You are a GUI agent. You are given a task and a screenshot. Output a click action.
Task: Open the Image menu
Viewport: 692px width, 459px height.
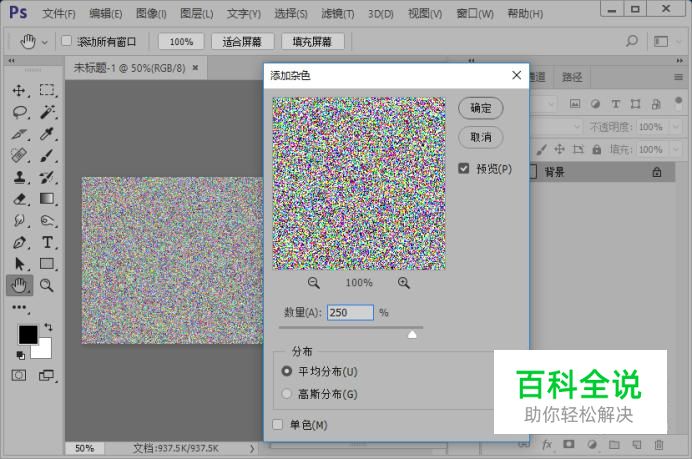pos(151,14)
